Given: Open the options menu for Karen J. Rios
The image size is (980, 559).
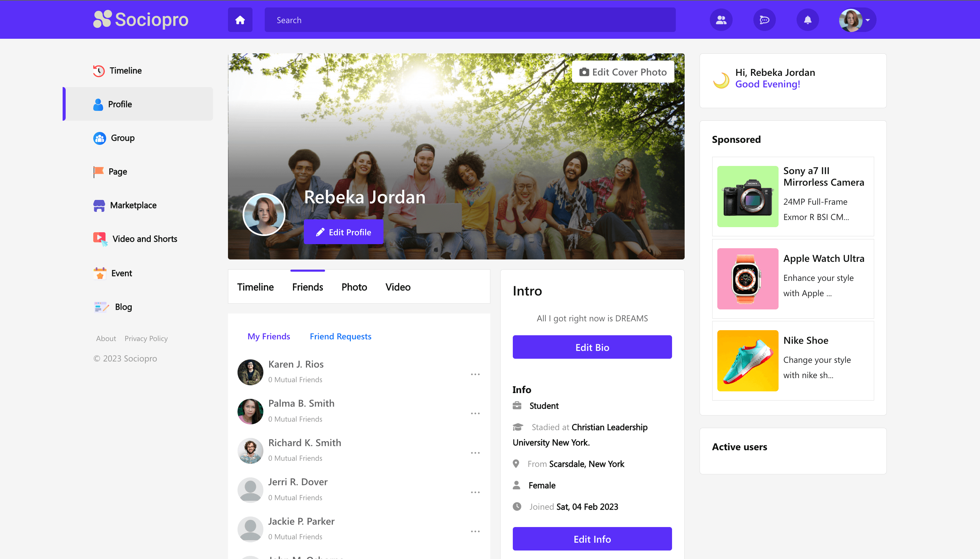Looking at the screenshot, I should pyautogui.click(x=475, y=374).
